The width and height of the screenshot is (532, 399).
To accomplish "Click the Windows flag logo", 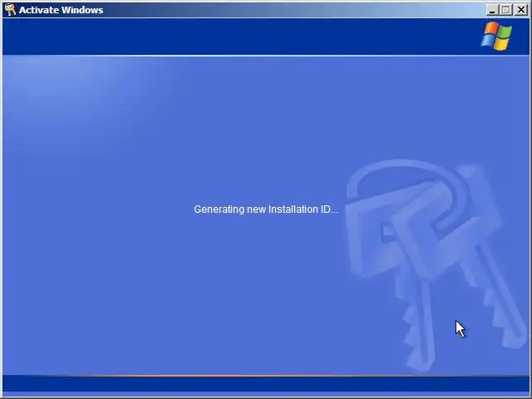I will click(x=496, y=37).
